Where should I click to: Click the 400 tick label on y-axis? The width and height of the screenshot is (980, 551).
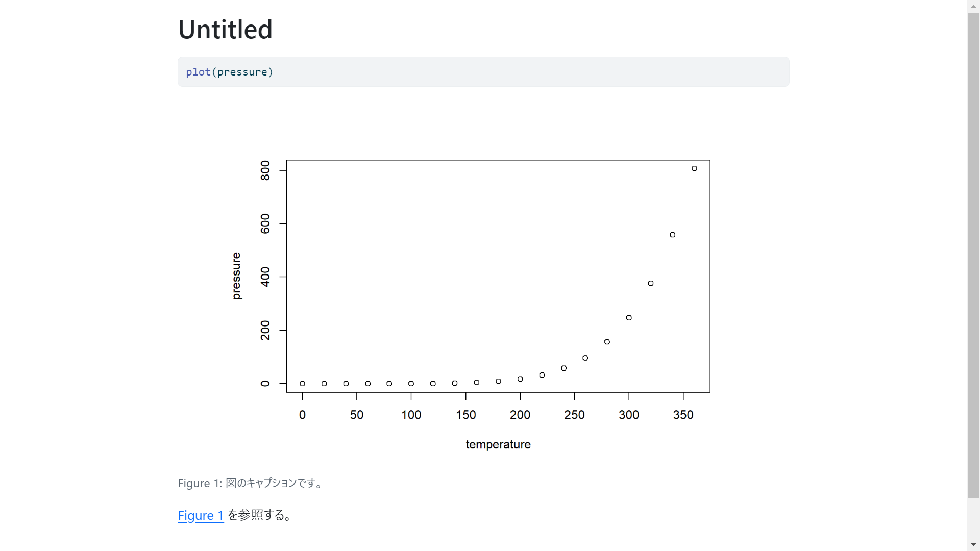click(265, 277)
